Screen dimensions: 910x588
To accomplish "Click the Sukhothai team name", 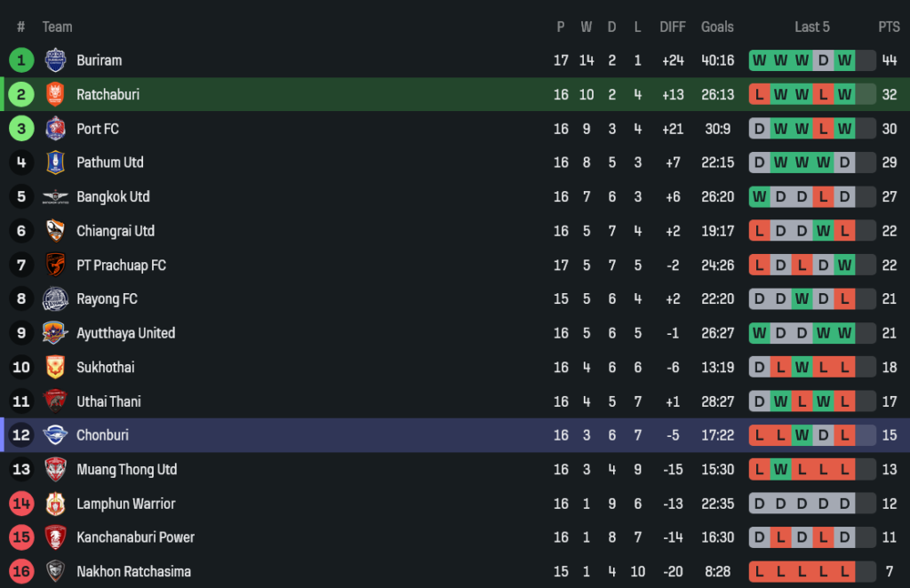I will [104, 367].
